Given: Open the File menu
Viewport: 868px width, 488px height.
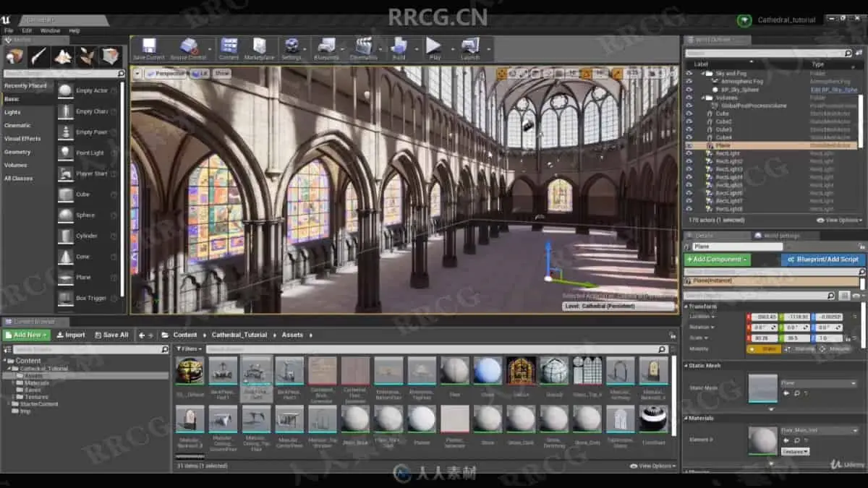Looking at the screenshot, I should [9, 31].
